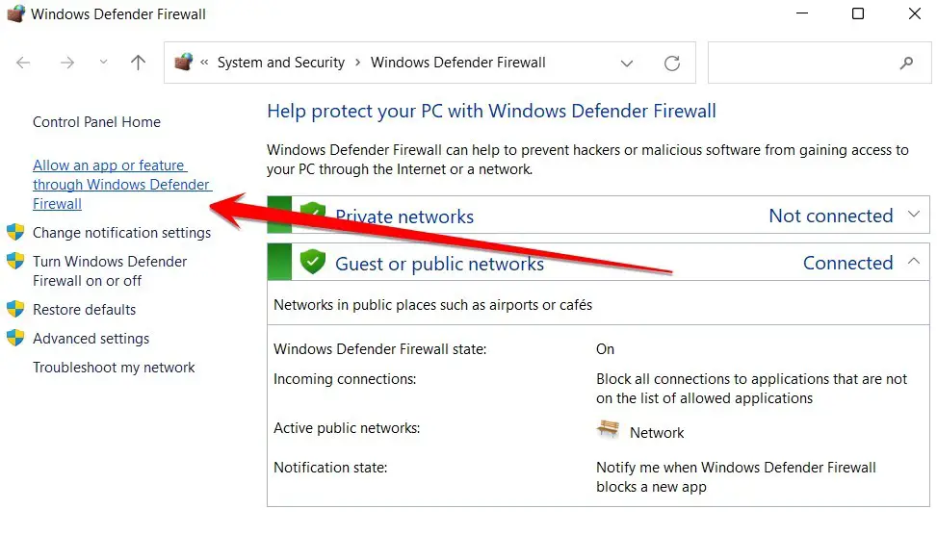
Task: Open address bar history dropdown chevron
Action: coord(626,64)
